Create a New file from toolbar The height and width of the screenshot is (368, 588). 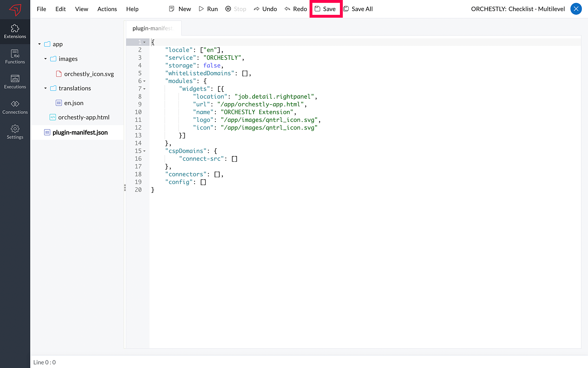pos(180,9)
